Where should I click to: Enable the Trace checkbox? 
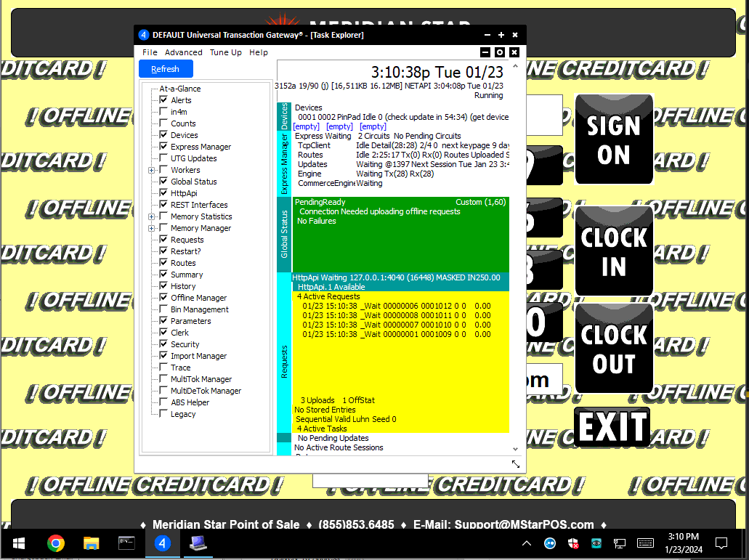163,368
